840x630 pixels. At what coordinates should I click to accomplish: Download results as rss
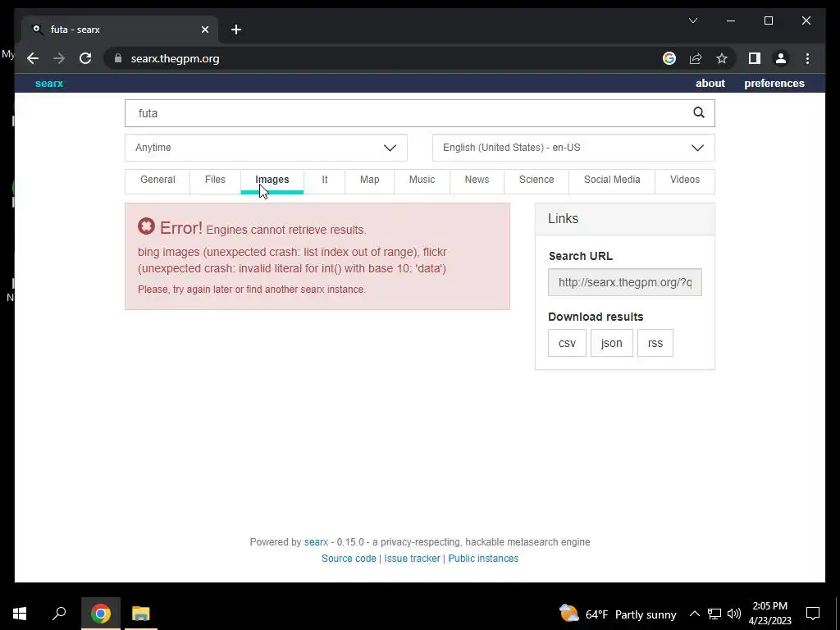point(655,343)
